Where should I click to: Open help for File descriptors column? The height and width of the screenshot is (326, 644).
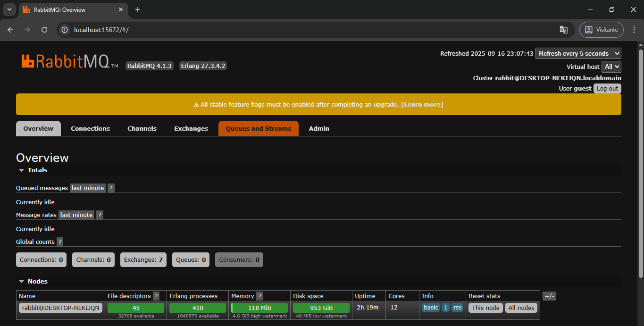156,296
